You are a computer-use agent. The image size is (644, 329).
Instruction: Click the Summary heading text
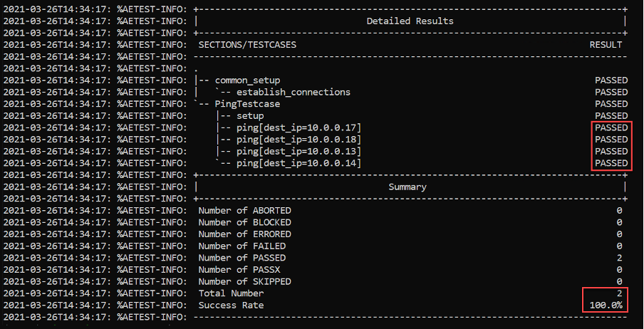tap(407, 187)
